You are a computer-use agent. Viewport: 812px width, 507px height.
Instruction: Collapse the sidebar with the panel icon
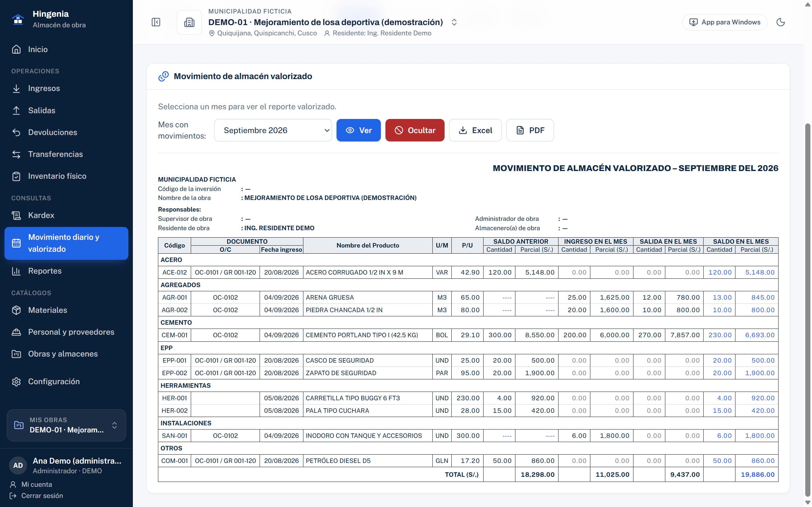pos(156,22)
